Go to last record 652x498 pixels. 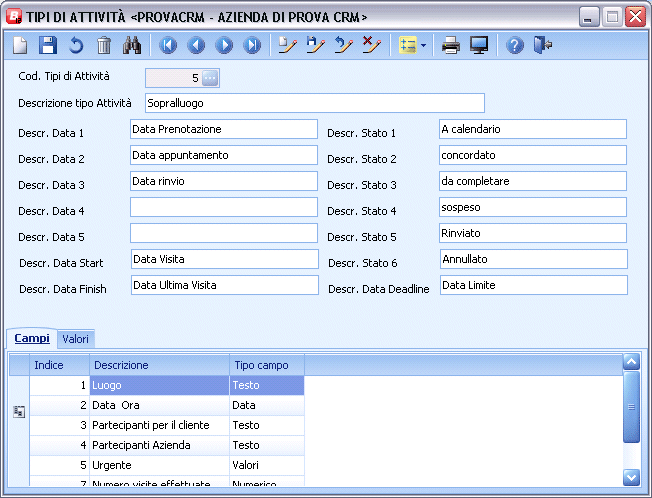click(x=252, y=45)
